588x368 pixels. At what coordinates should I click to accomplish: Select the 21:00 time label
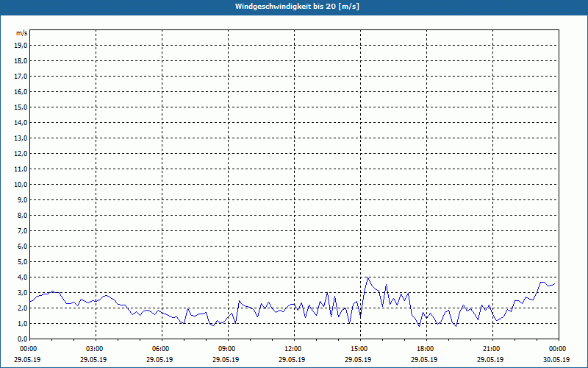[x=492, y=349]
